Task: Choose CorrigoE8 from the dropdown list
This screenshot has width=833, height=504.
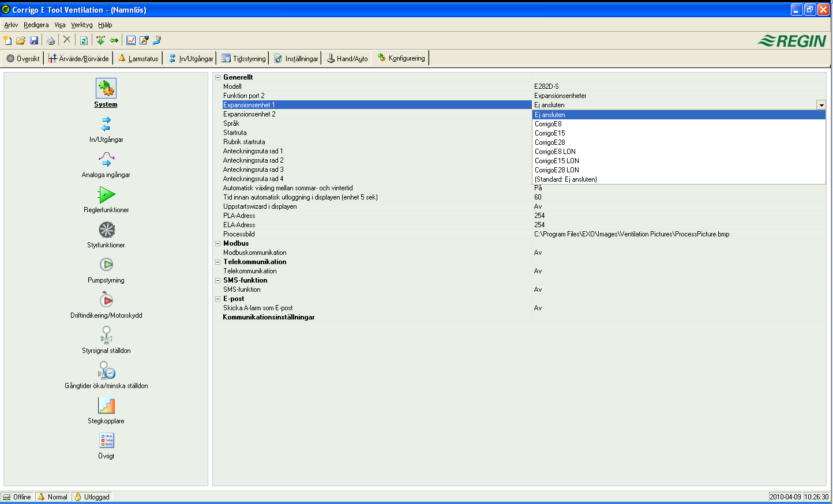Action: [678, 124]
